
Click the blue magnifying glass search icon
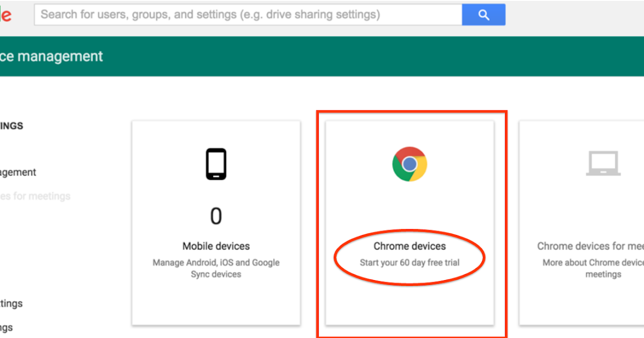483,14
